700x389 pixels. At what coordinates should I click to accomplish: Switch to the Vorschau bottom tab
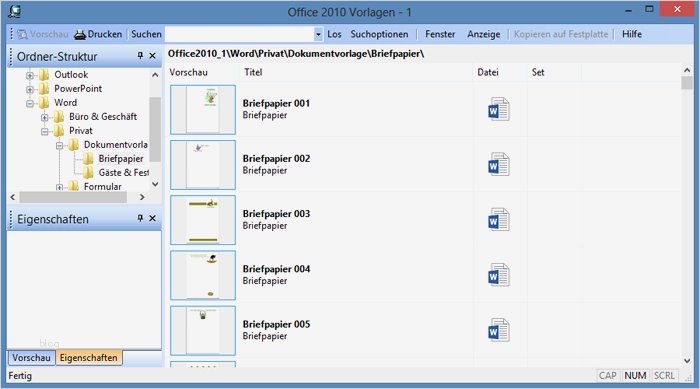(x=31, y=358)
